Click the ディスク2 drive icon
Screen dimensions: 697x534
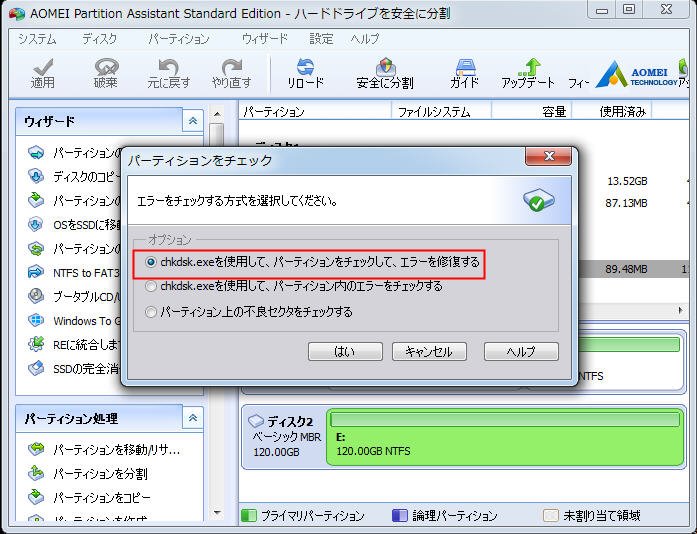coord(256,420)
